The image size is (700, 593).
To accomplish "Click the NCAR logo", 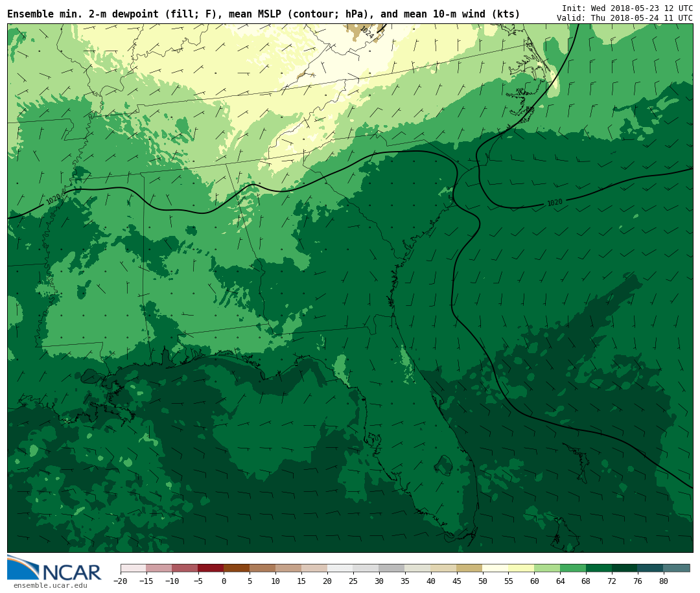I will [x=54, y=568].
